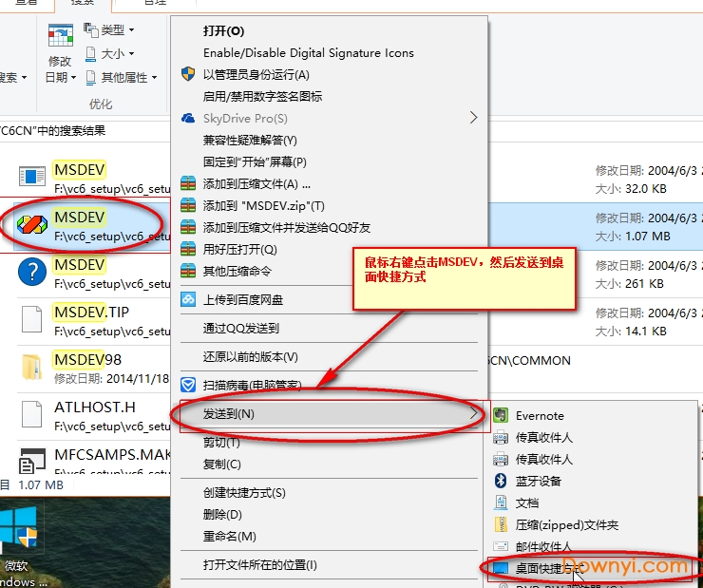Viewport: 703px width, 588px height.
Task: Click the 大小: 261 KB detail text
Action: [x=629, y=284]
